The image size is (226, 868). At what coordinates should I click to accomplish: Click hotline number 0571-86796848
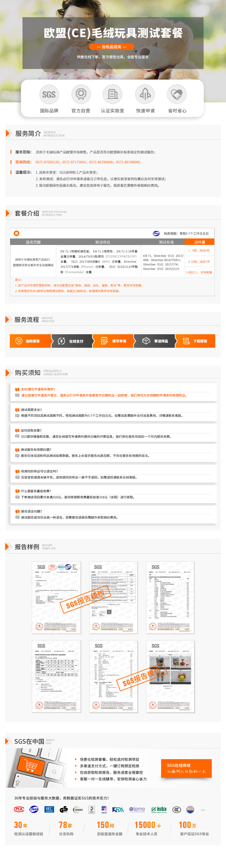tap(101, 162)
